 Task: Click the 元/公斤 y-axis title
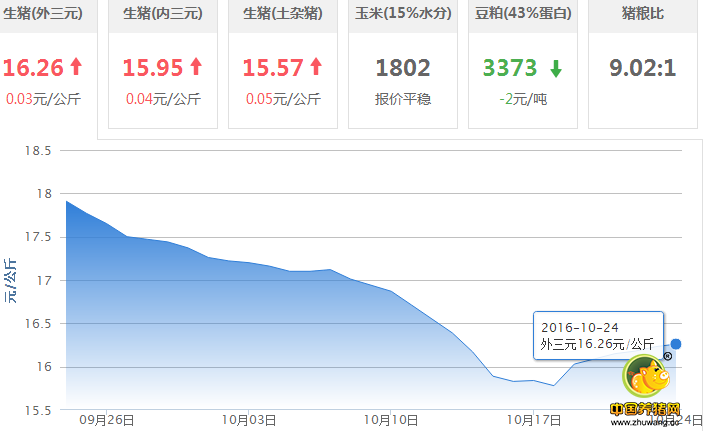[x=11, y=281]
